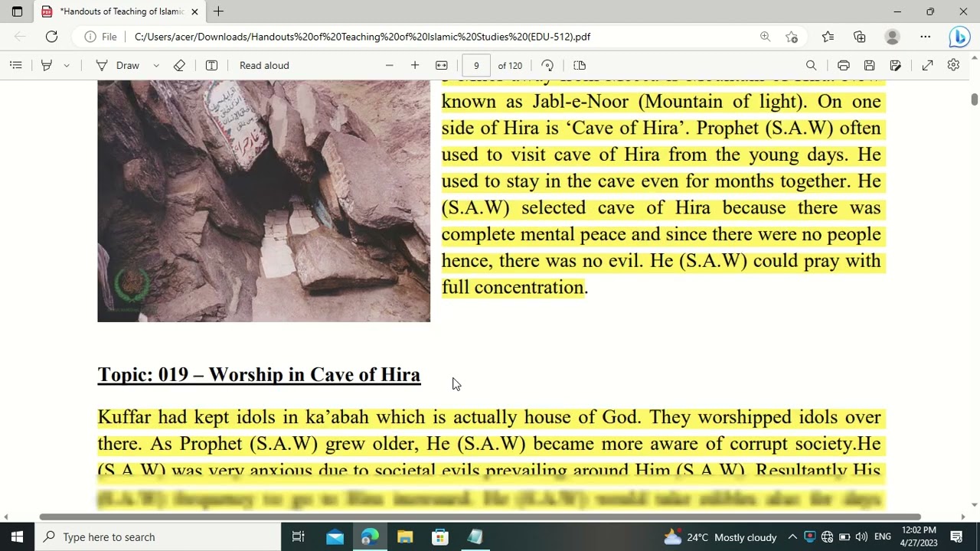Open the network settings tray icon
The width and height of the screenshot is (980, 551).
pos(827,537)
